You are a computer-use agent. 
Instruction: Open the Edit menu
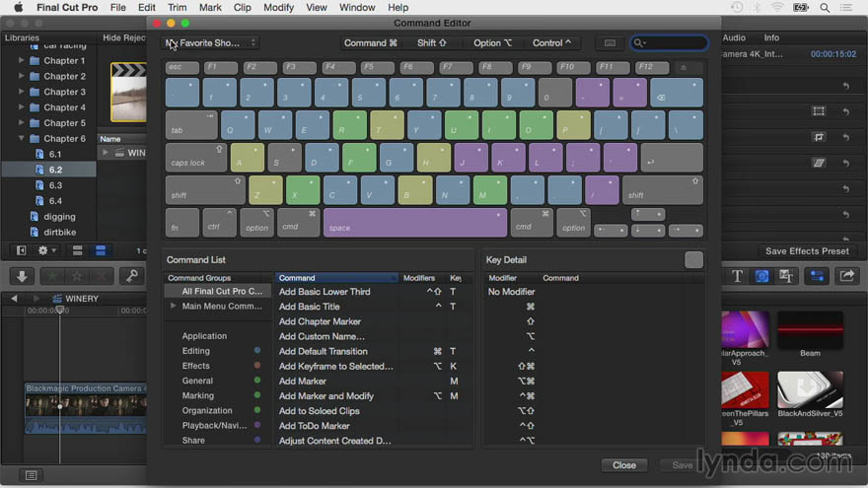point(146,7)
